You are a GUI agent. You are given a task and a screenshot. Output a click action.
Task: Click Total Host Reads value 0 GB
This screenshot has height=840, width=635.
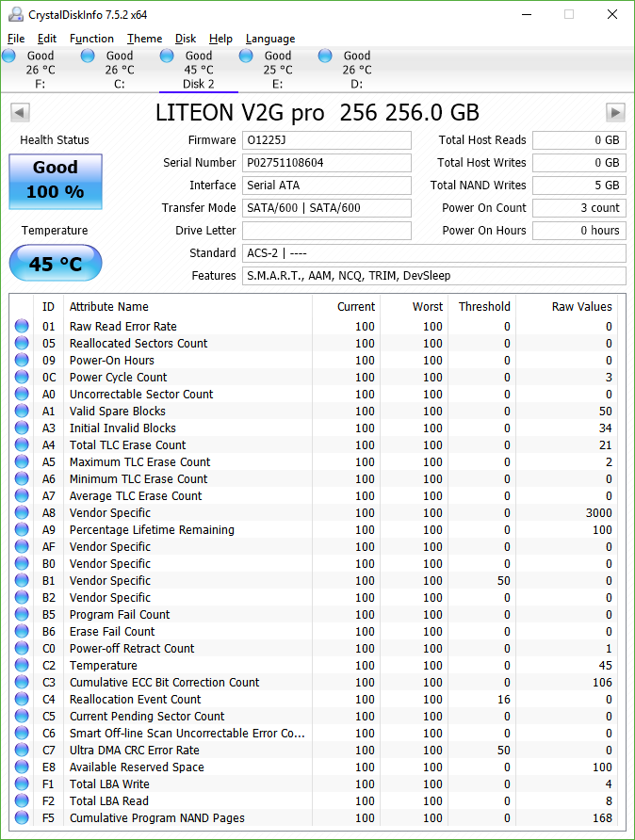pos(579,140)
